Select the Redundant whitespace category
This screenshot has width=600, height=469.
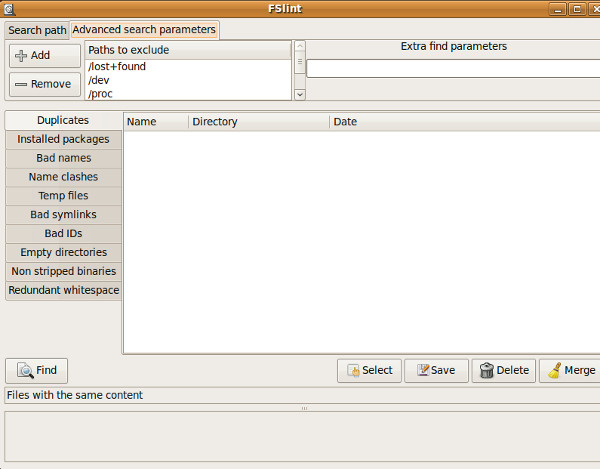click(x=63, y=290)
